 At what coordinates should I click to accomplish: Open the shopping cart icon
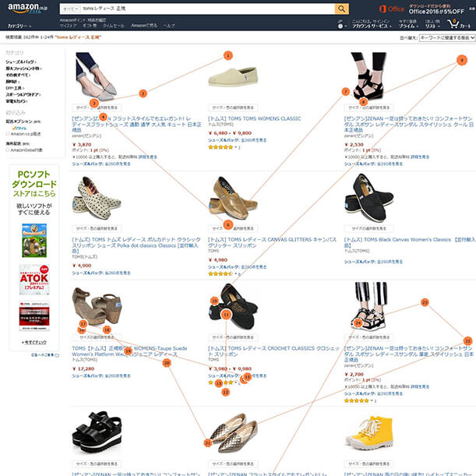pos(458,24)
